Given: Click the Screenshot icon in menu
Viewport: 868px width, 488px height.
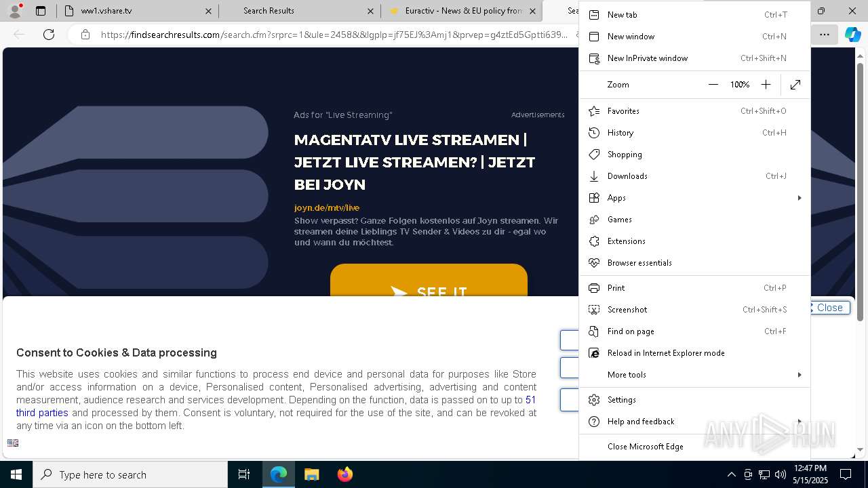Looking at the screenshot, I should tap(594, 309).
